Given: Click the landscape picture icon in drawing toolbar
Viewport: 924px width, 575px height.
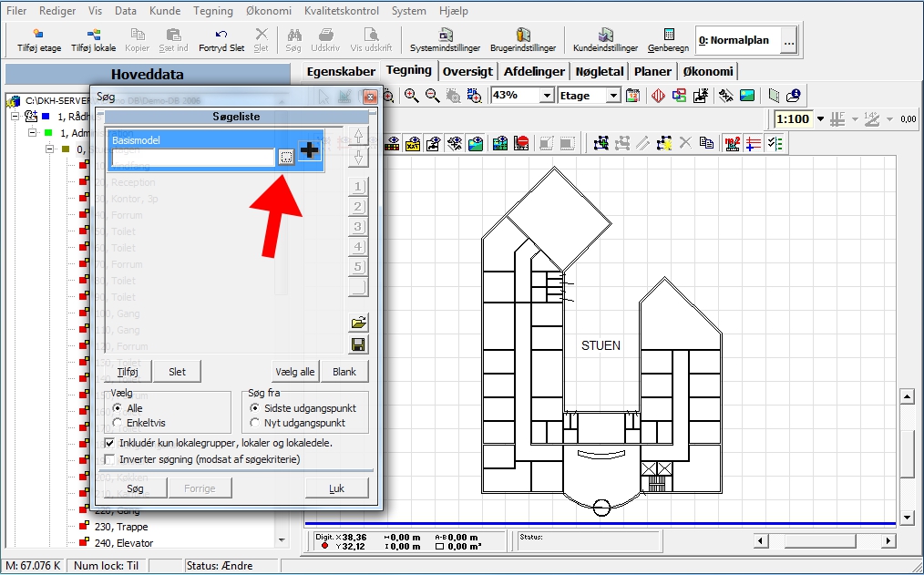Looking at the screenshot, I should [747, 96].
